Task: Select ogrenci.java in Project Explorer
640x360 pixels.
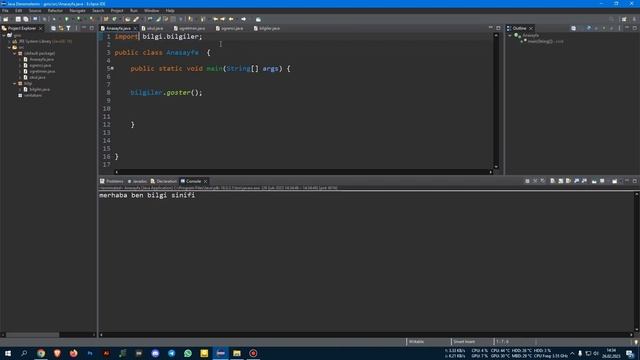Action: 40,65
